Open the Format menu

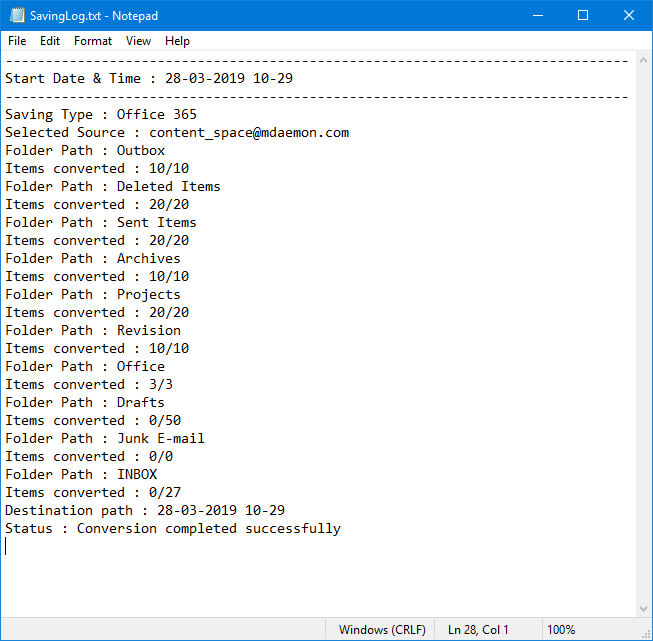click(x=93, y=41)
